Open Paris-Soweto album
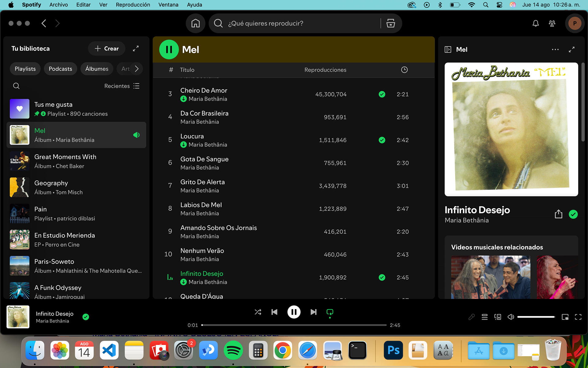This screenshot has height=368, width=588. pyautogui.click(x=76, y=266)
